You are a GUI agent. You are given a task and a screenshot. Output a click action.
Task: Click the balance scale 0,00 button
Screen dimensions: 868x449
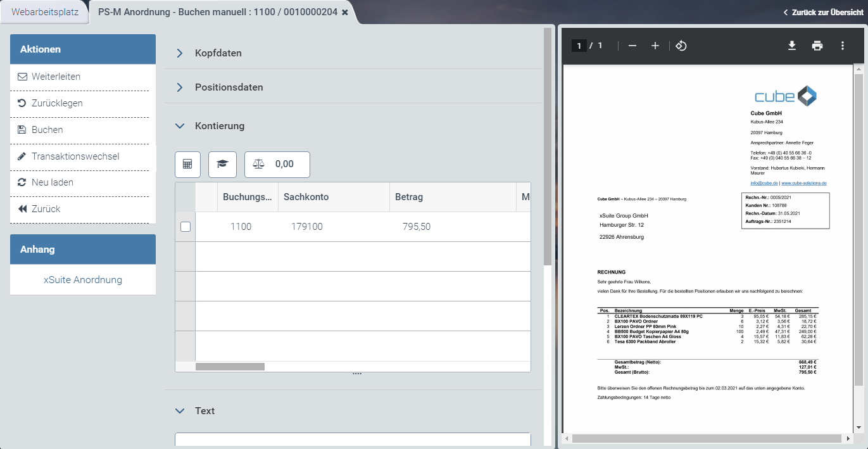(x=277, y=164)
